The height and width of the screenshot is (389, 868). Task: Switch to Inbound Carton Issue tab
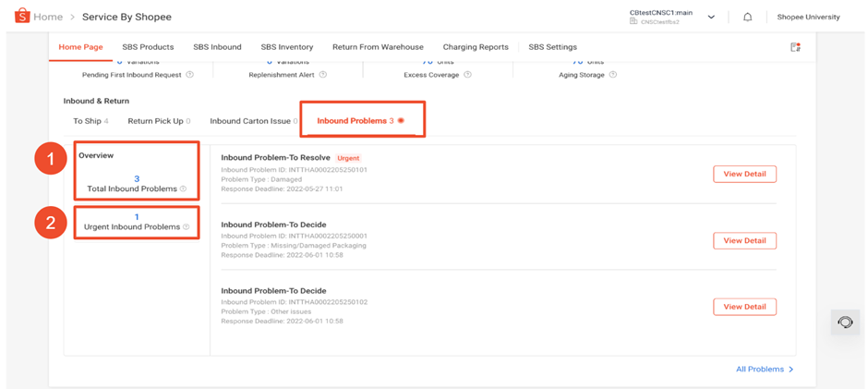point(254,121)
